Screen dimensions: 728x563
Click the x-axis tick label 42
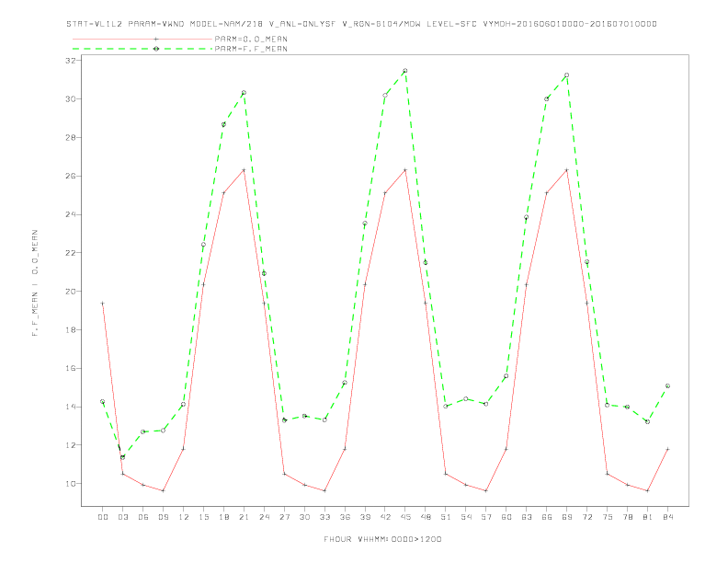click(x=385, y=517)
